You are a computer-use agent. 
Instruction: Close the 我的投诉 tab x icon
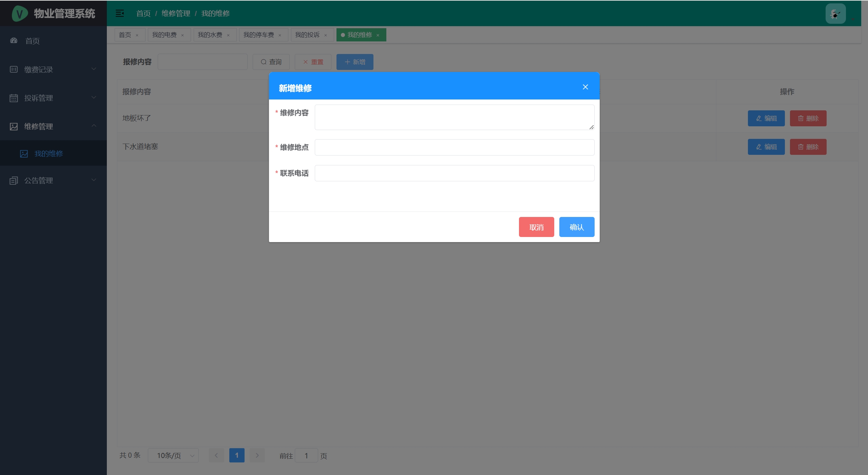tap(326, 35)
